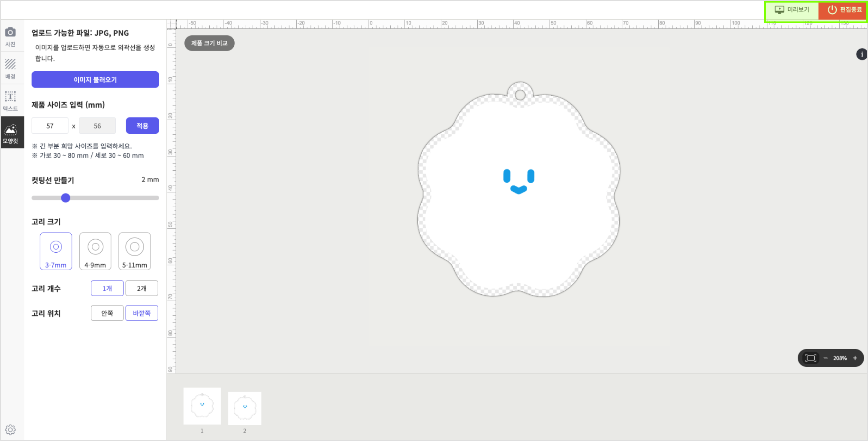Set ring position to 안쪽 (inside)

107,313
